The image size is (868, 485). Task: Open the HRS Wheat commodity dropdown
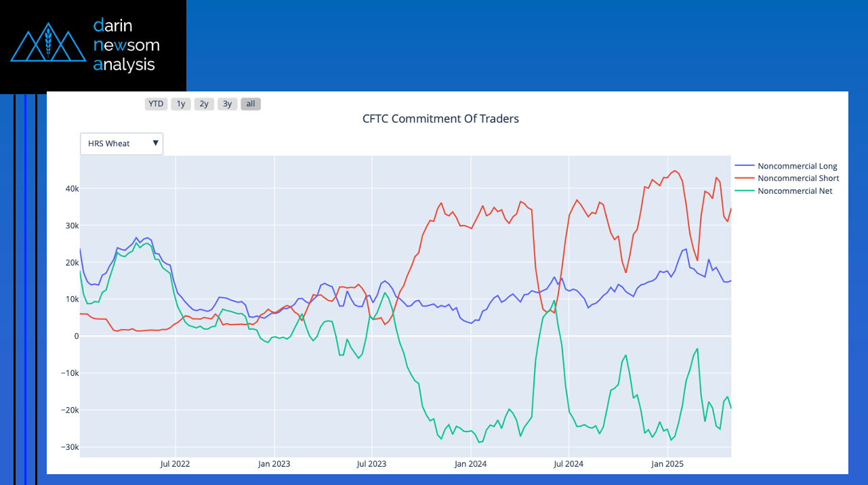tap(121, 144)
